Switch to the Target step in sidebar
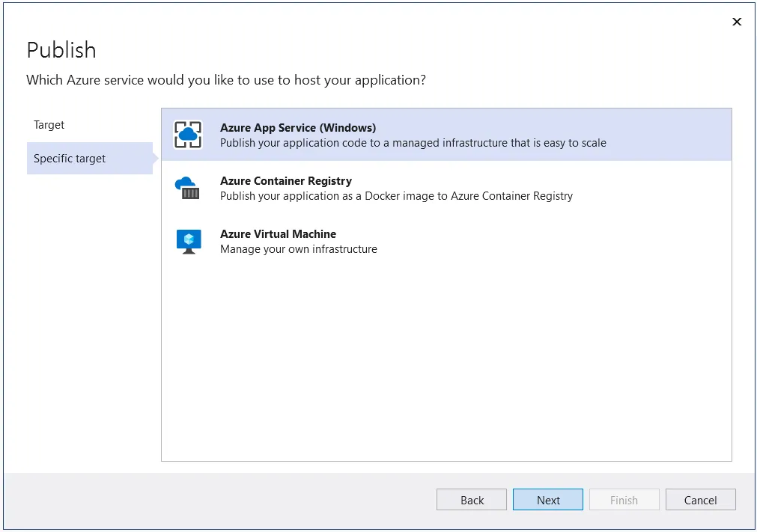Viewport: 757px width, 532px height. coord(49,125)
